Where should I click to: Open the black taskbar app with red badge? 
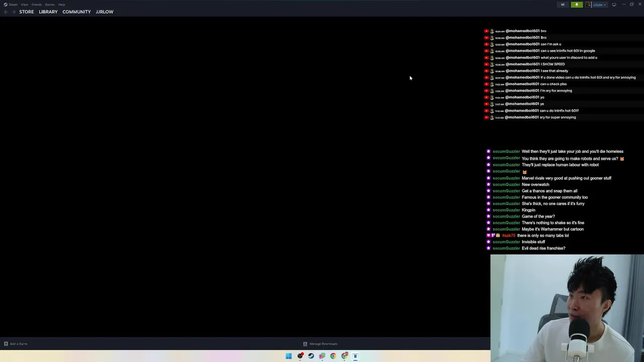pyautogui.click(x=300, y=356)
